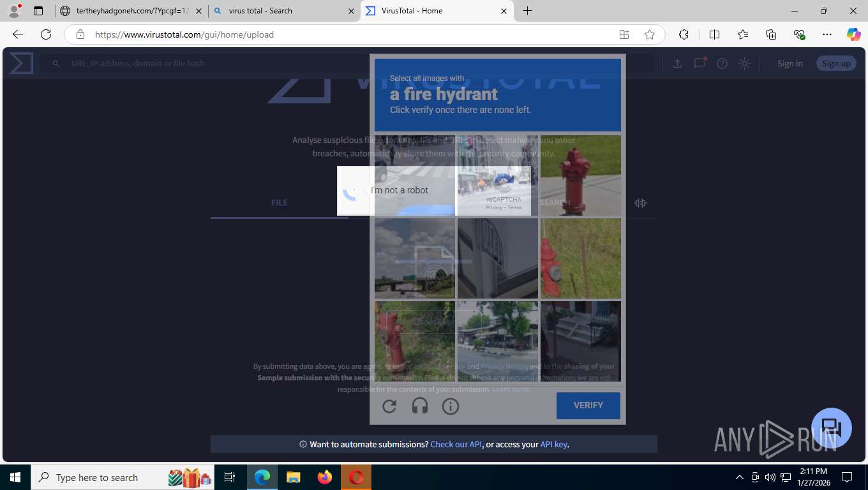Select the bottom-left red hydrant tile

point(415,341)
